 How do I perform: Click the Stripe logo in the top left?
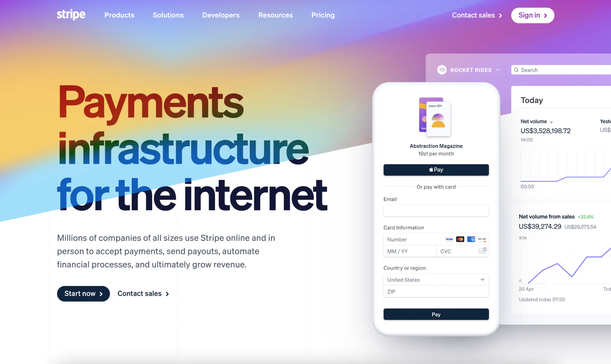(71, 15)
